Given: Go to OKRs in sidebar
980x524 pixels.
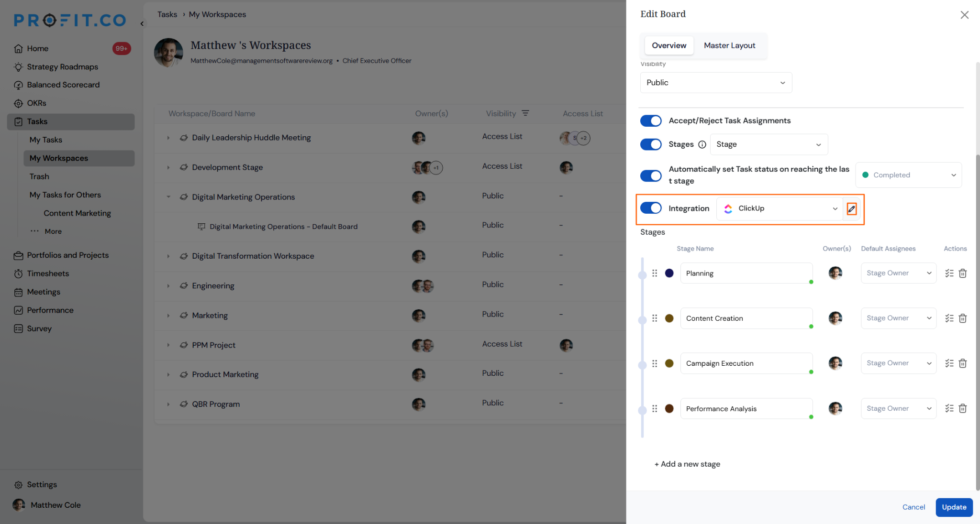Looking at the screenshot, I should point(36,103).
